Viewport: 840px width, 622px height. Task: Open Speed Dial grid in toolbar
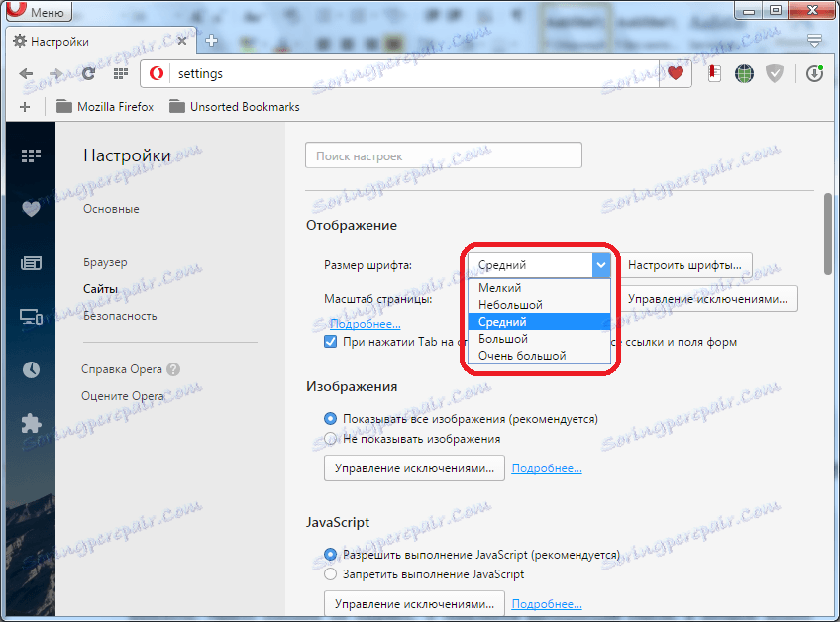[x=121, y=73]
